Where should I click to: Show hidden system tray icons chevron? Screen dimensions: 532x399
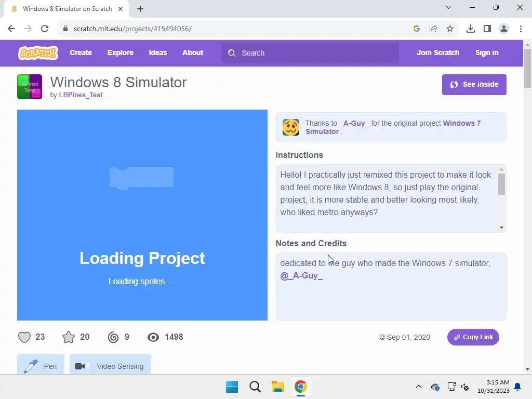click(419, 387)
